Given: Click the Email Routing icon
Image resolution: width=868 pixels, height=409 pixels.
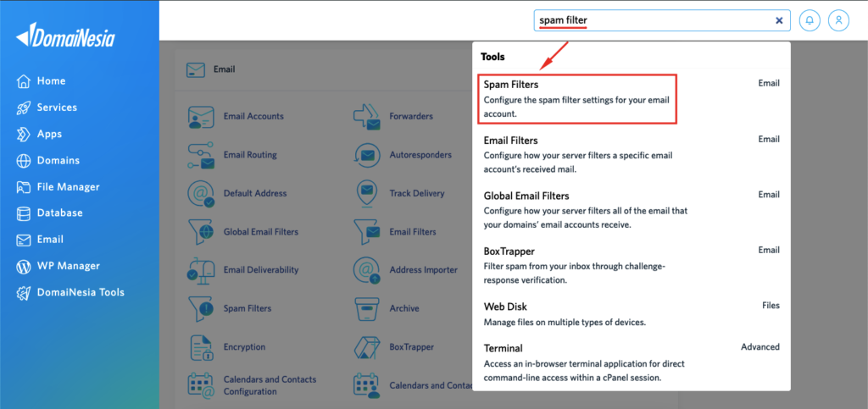Looking at the screenshot, I should pos(201,155).
